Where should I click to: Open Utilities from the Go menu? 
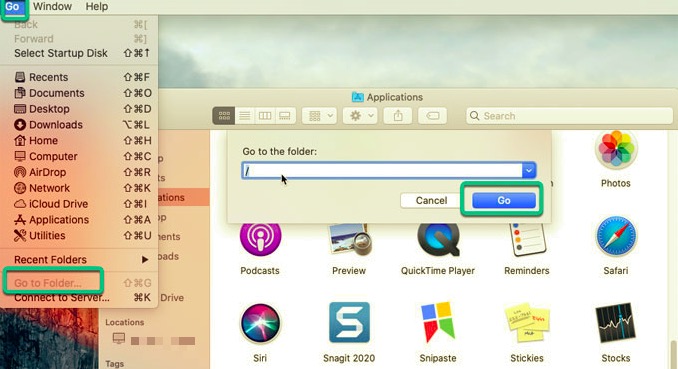coord(79,236)
